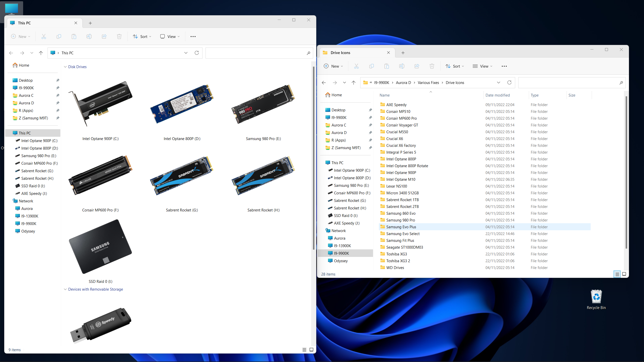This screenshot has width=644, height=362.
Task: Click Paste icon in Drive Icons toolbar
Action: pos(387,66)
